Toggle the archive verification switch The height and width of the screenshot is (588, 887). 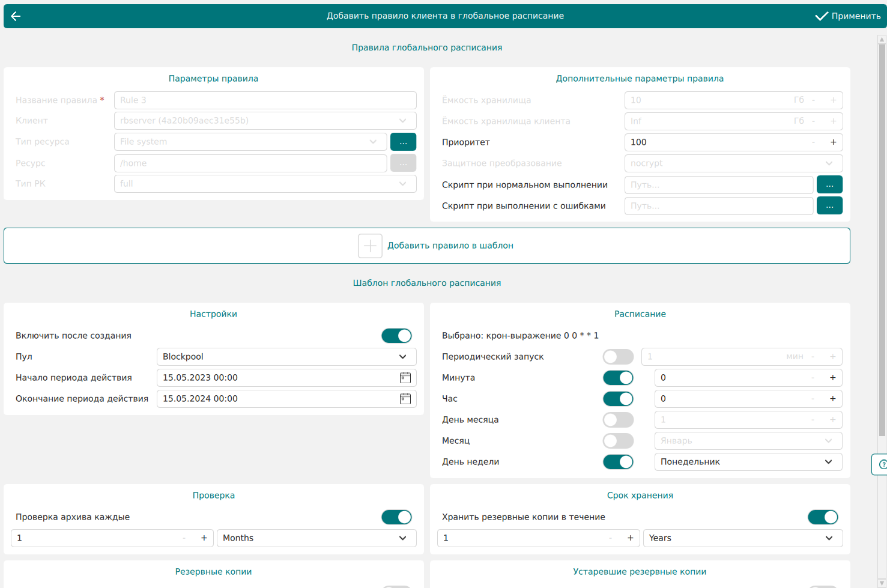396,517
